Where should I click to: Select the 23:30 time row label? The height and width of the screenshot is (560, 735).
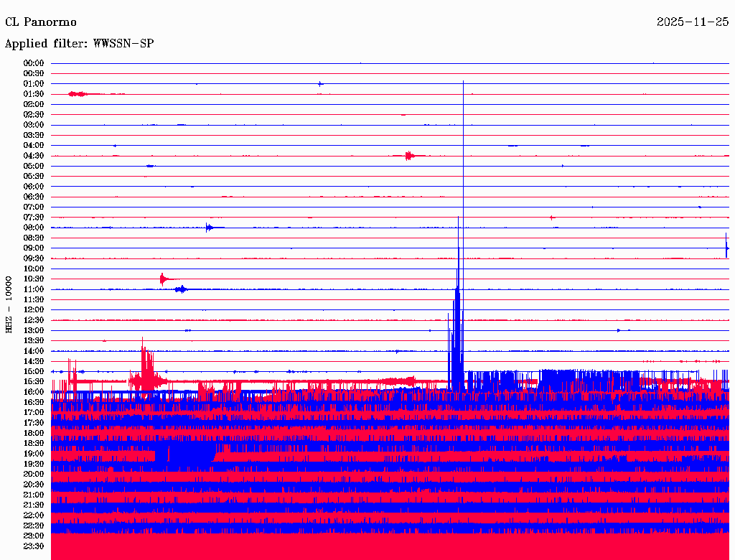pos(34,546)
